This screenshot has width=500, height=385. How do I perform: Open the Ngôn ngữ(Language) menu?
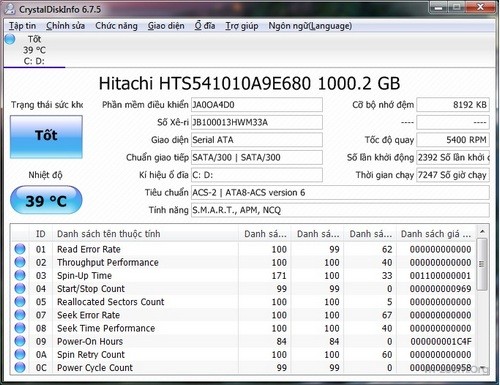click(310, 26)
